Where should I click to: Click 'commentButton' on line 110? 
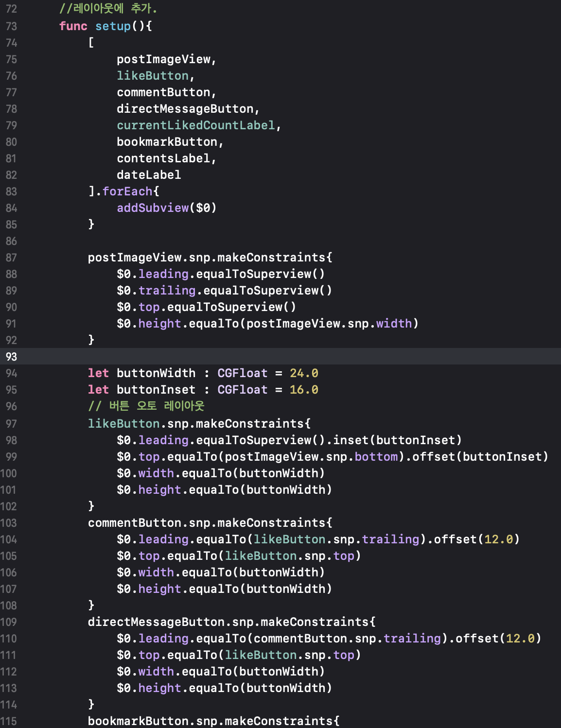(300, 639)
